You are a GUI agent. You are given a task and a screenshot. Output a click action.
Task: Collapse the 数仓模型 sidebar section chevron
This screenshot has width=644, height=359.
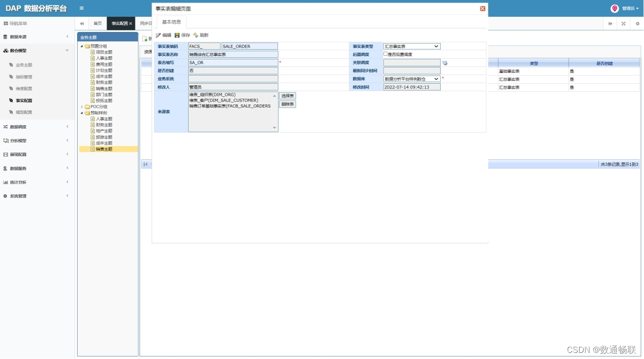(x=67, y=50)
